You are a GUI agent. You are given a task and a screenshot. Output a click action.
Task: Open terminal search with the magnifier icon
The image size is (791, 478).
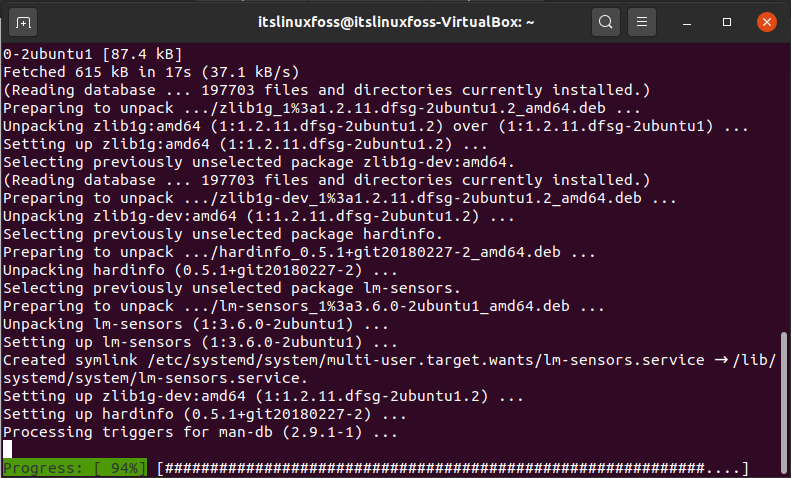click(x=605, y=22)
